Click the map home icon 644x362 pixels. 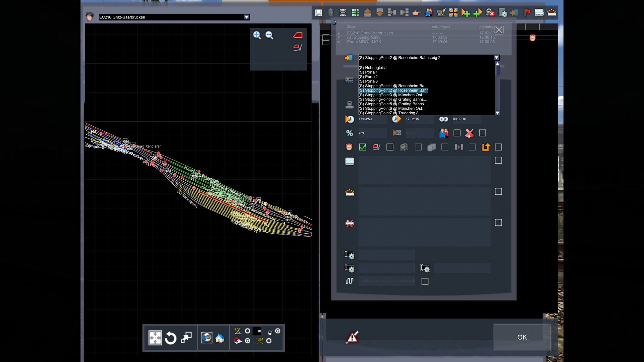click(220, 338)
